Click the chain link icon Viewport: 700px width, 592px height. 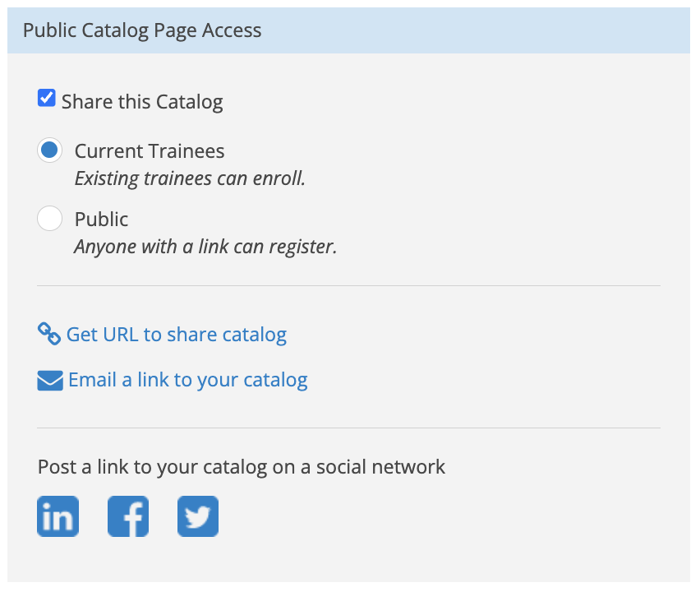click(49, 334)
